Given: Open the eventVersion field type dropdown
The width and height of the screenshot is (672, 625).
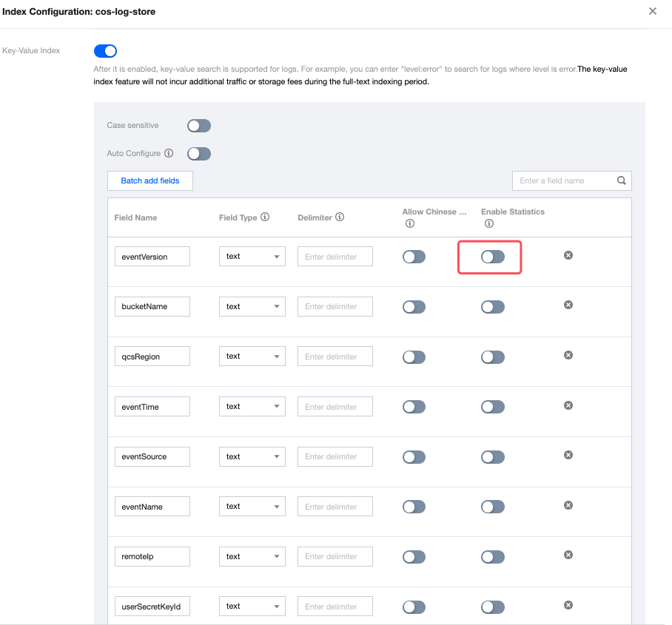Looking at the screenshot, I should [x=252, y=257].
